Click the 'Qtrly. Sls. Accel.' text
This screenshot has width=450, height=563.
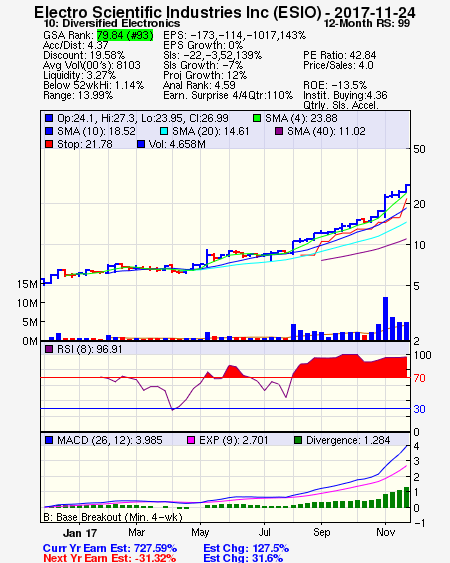pos(341,106)
